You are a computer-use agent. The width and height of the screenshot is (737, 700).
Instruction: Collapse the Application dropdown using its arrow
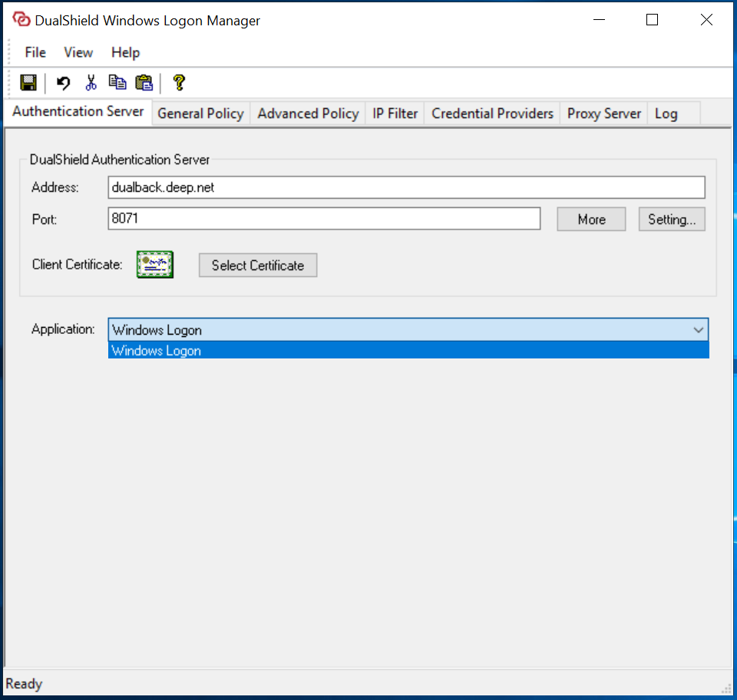(698, 330)
